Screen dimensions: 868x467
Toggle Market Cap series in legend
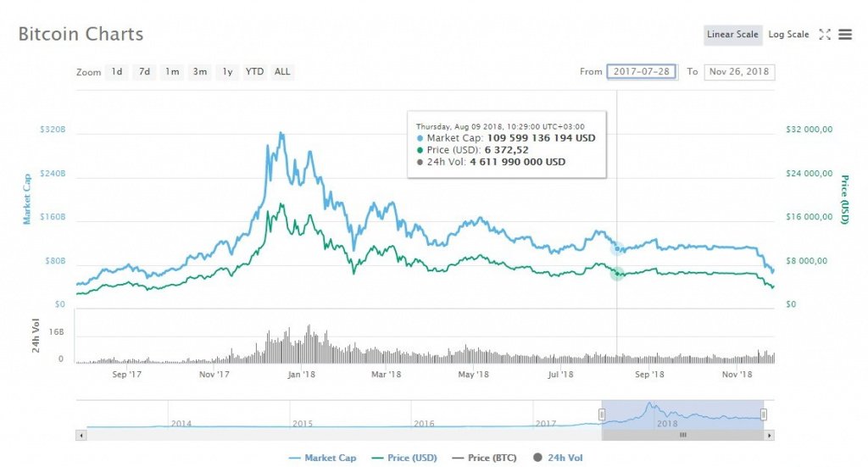click(322, 458)
